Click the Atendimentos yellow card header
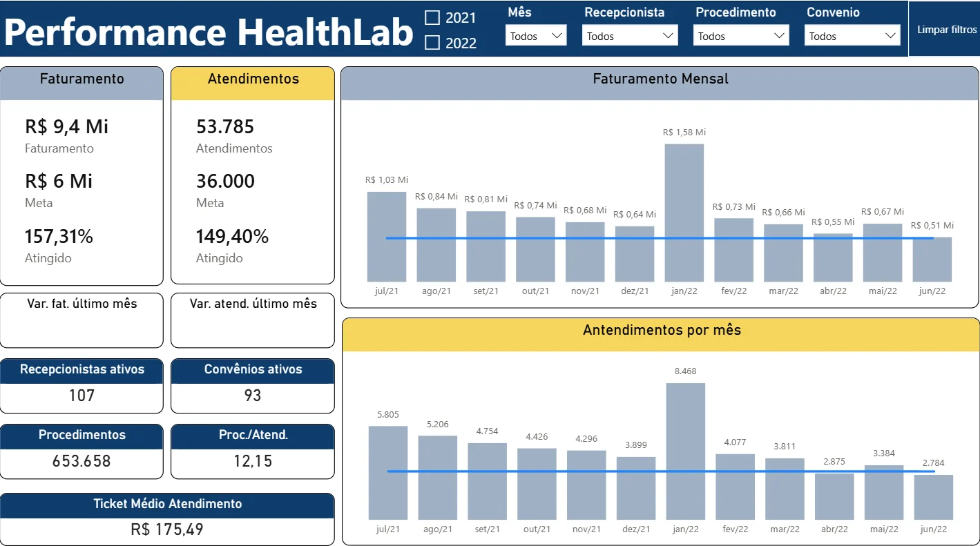 253,84
